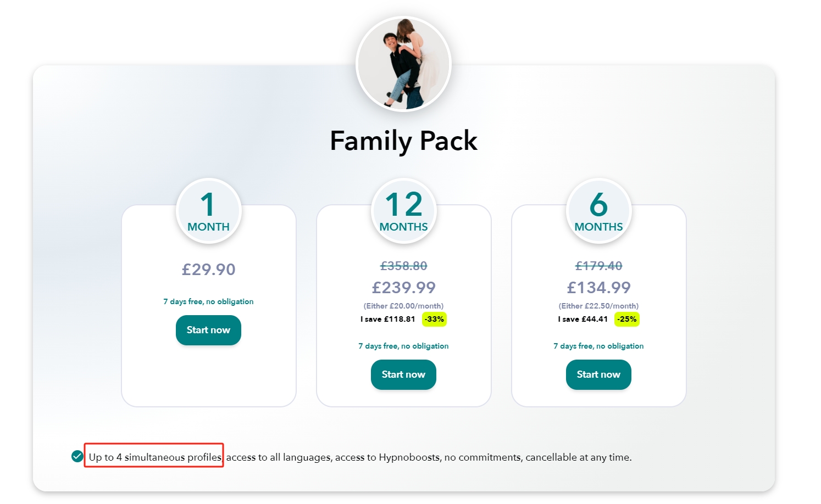
Task: Click the 12 MONTHS circle badge
Action: tap(404, 211)
